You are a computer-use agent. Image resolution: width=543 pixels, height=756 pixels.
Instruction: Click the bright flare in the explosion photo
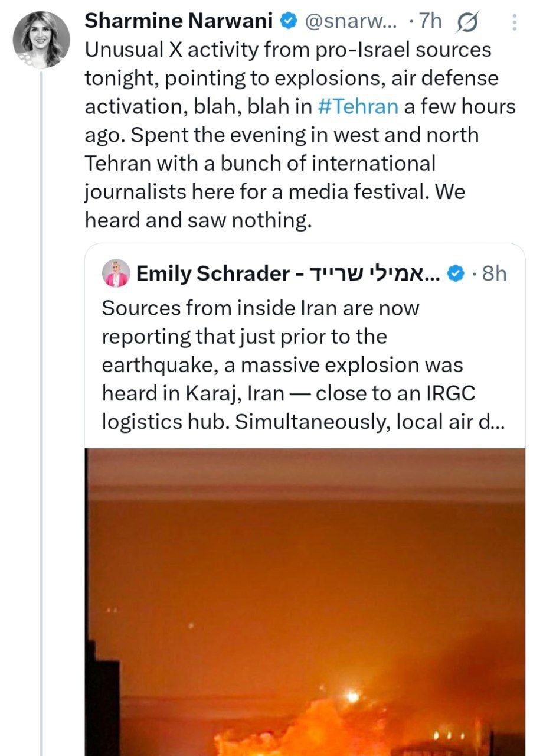(x=353, y=697)
